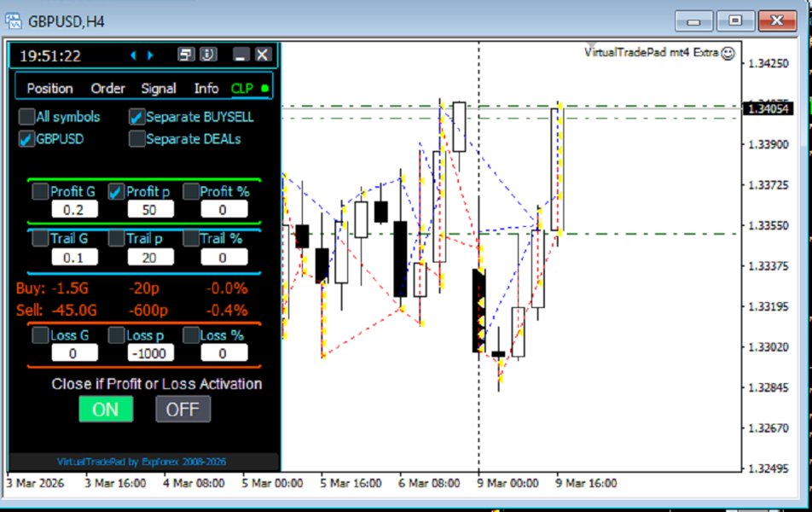The width and height of the screenshot is (812, 512).
Task: Click the 1.34054 current price label
Action: point(768,108)
